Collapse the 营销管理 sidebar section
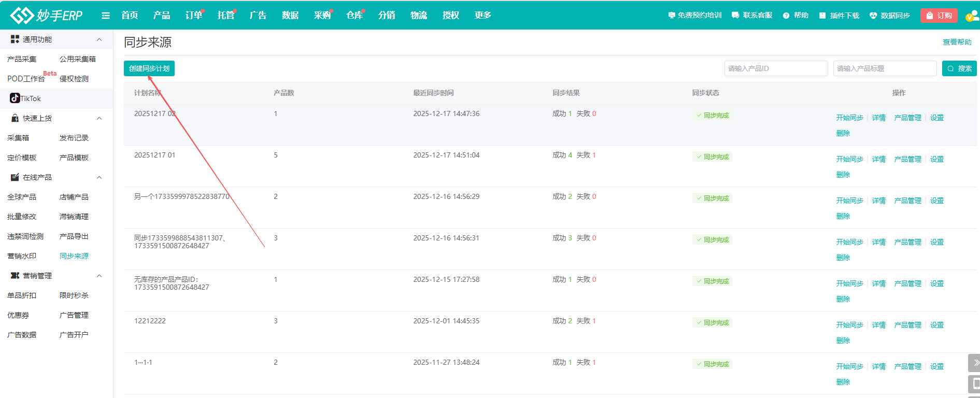Viewport: 980px width, 398px height. point(99,276)
